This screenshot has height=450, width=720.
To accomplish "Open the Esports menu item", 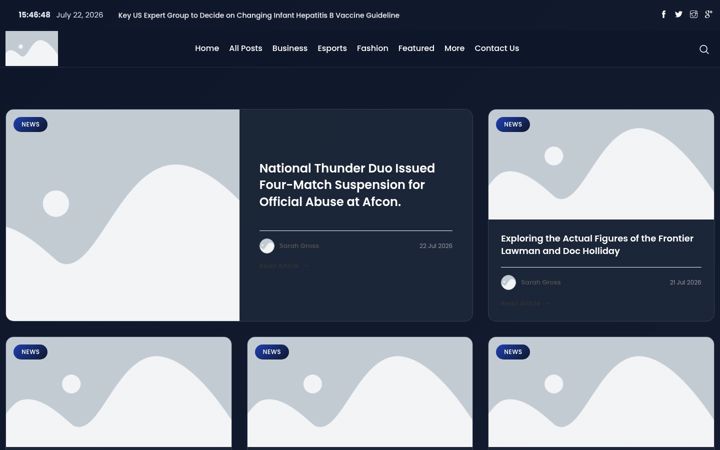I will coord(332,48).
